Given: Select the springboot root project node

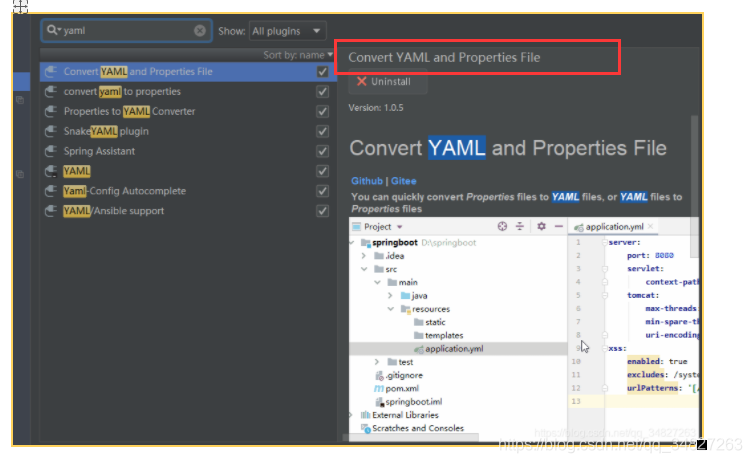Looking at the screenshot, I should (394, 243).
